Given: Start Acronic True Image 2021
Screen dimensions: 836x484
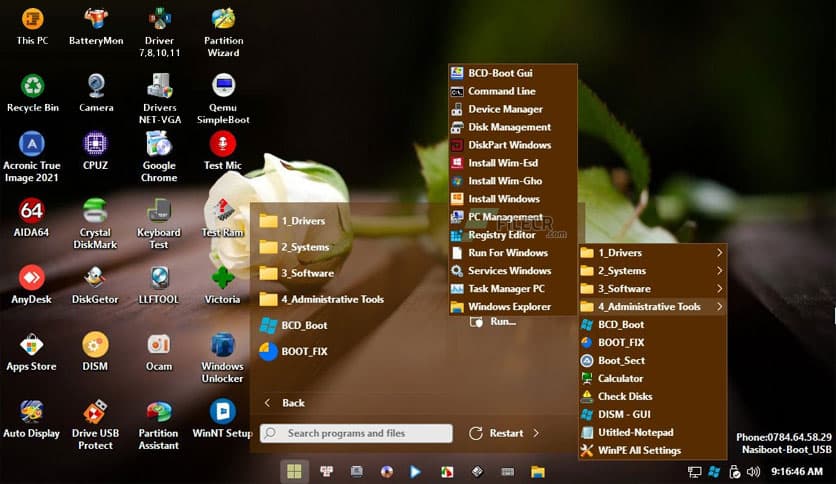Looking at the screenshot, I should 32,145.
